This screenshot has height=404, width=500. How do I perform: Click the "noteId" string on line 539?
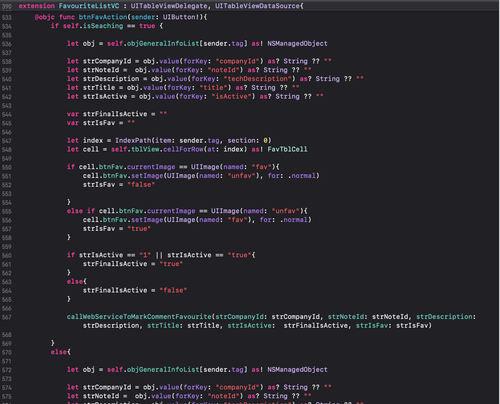[225, 70]
